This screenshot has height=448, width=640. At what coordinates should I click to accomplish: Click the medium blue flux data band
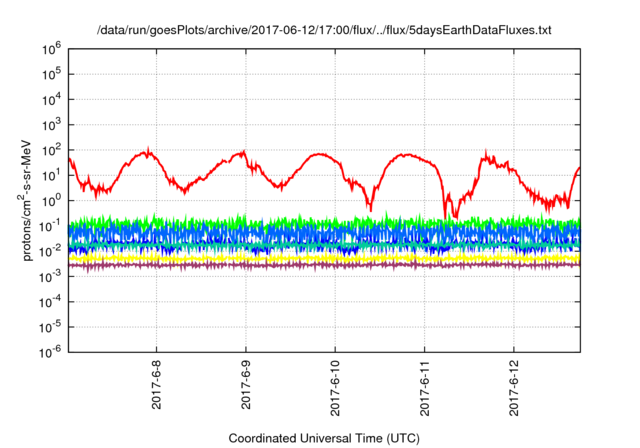click(300, 234)
